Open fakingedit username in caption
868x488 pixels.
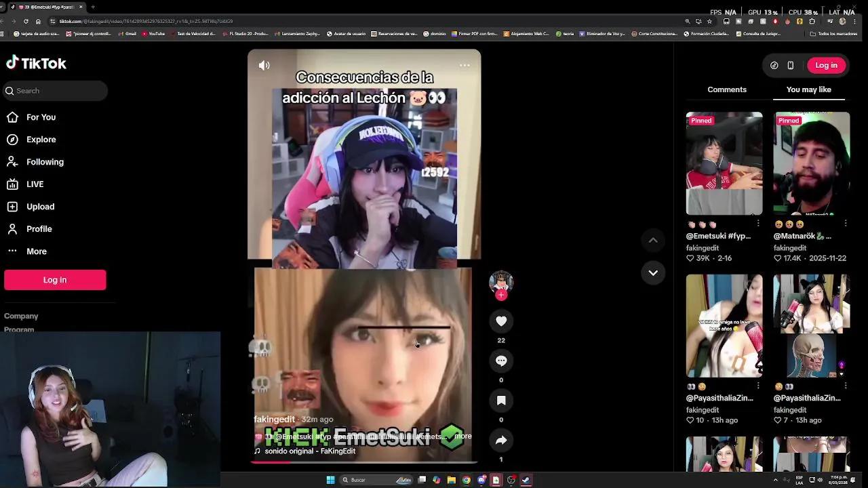point(274,420)
